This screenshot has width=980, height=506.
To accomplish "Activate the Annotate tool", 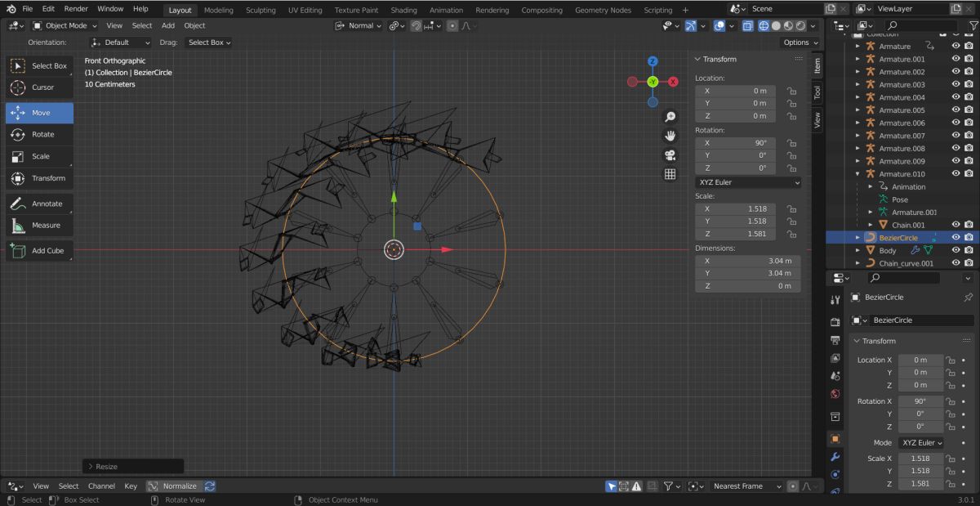I will (x=39, y=204).
